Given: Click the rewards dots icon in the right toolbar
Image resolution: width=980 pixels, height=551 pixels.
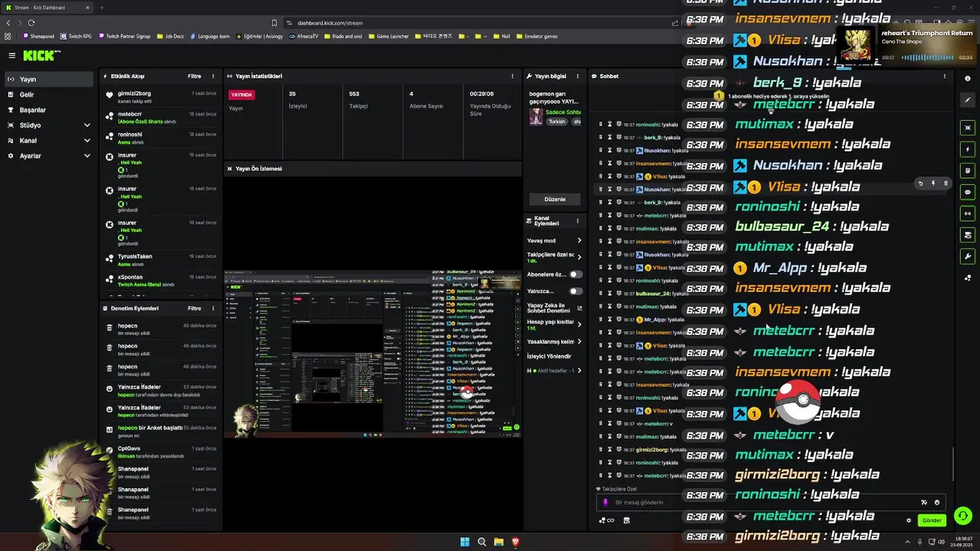Looking at the screenshot, I should 968,278.
